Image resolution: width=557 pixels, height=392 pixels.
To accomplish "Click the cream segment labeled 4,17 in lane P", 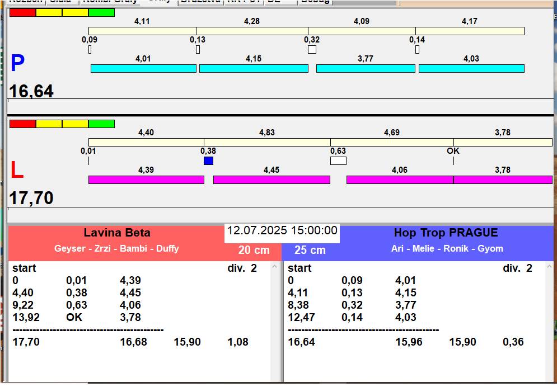I will pos(470,31).
